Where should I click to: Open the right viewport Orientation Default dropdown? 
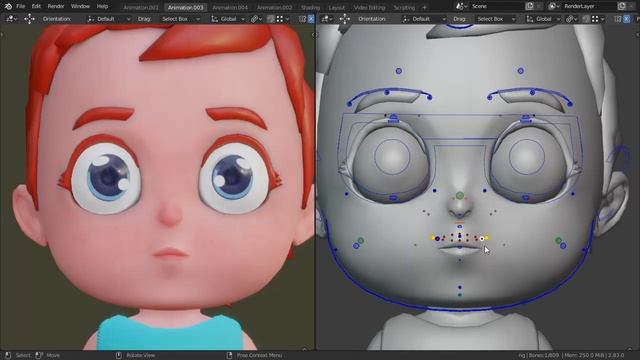pyautogui.click(x=423, y=19)
